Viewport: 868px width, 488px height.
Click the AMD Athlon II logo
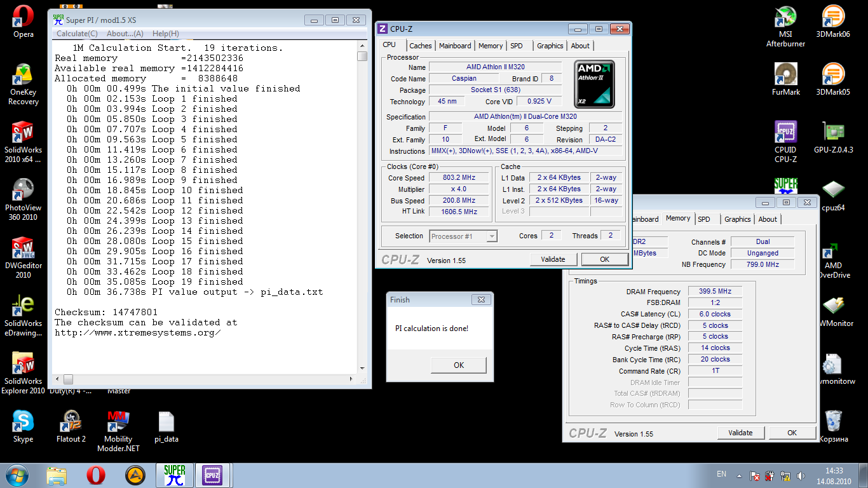tap(595, 83)
